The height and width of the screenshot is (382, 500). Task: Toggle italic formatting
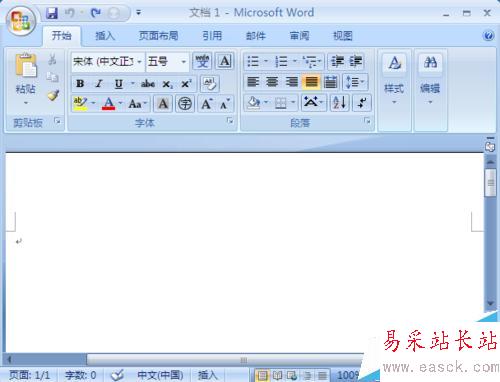[x=99, y=83]
